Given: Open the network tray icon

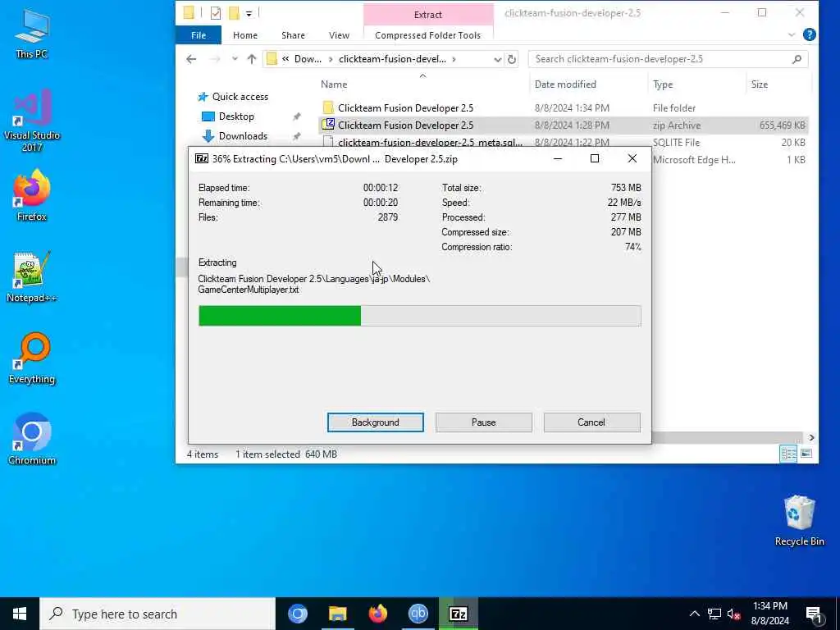Looking at the screenshot, I should point(714,614).
